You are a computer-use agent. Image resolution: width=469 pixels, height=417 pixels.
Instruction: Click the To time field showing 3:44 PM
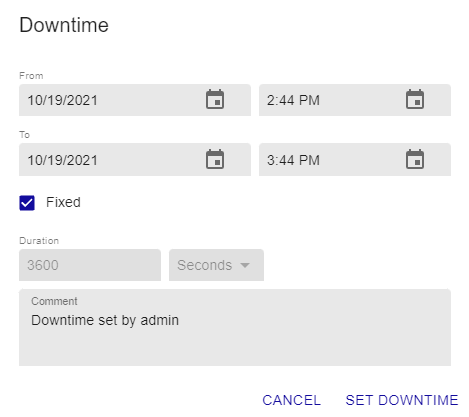(355, 160)
